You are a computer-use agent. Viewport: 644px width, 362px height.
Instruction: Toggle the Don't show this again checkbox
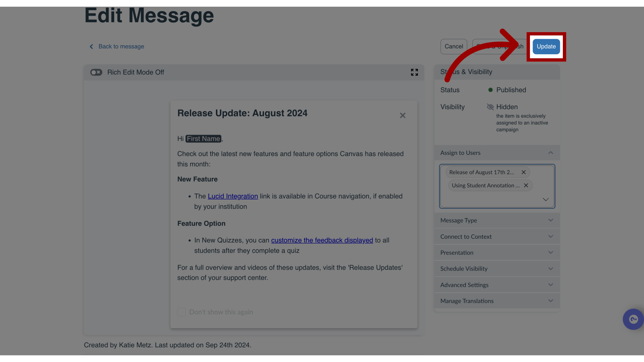(181, 312)
